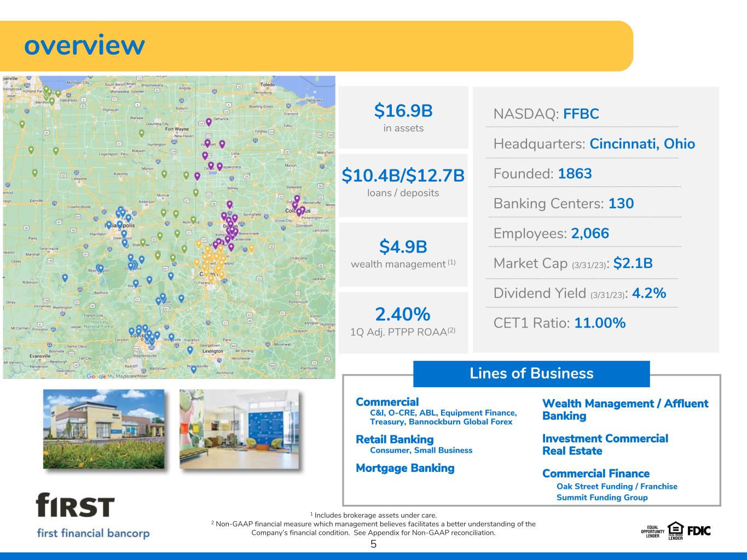Click the purple map pin near Defiance

pos(209,122)
